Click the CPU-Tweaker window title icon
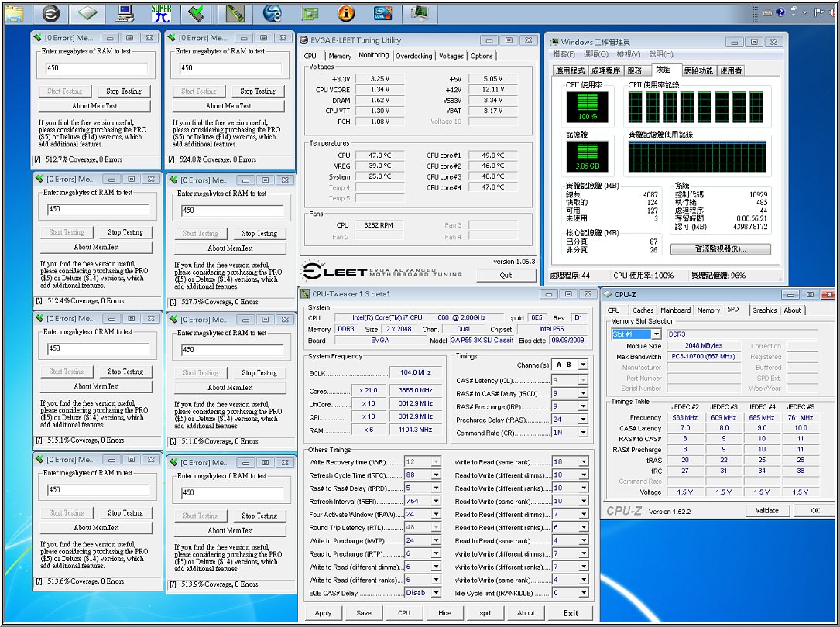840x627 pixels. point(305,294)
